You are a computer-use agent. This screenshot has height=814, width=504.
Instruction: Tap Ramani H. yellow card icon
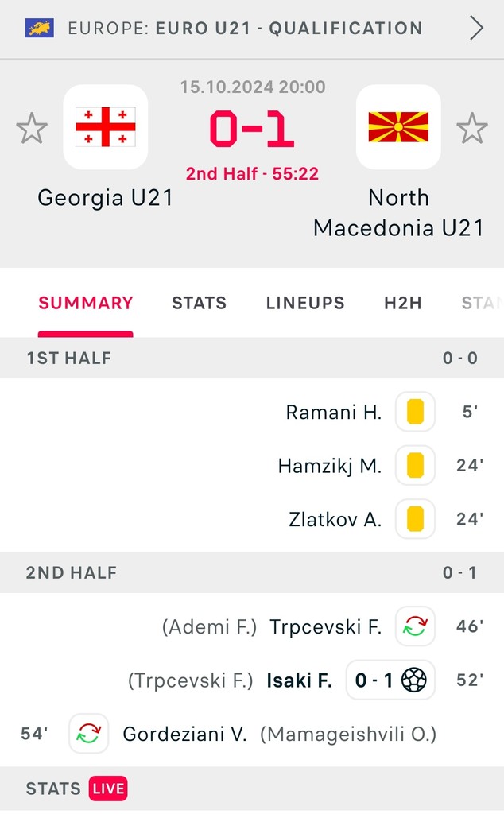click(x=415, y=412)
